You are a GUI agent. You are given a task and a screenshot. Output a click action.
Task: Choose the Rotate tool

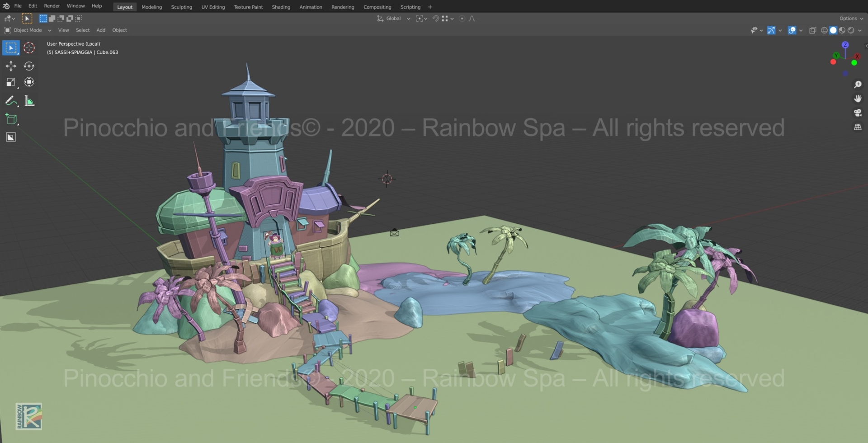pyautogui.click(x=29, y=66)
